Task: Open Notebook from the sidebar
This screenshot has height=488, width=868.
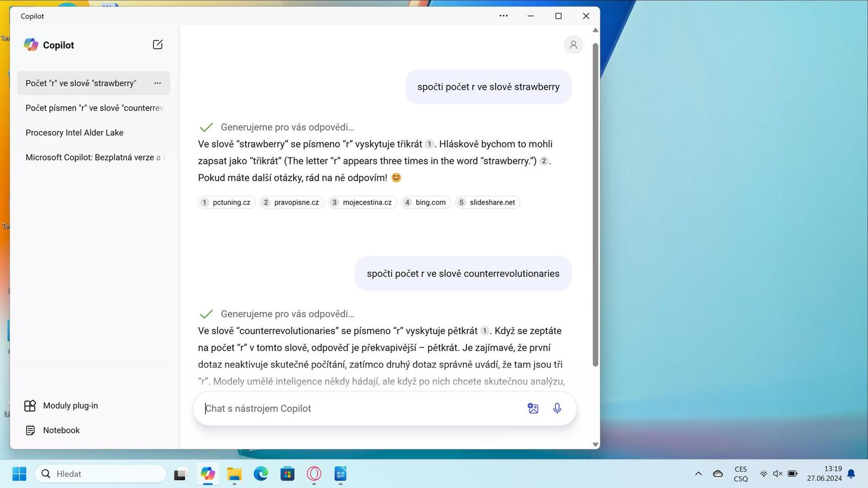Action: coord(53,430)
